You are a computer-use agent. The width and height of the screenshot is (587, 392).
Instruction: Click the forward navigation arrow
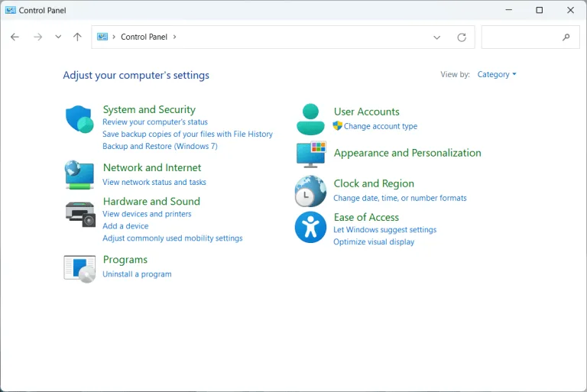pyautogui.click(x=37, y=37)
